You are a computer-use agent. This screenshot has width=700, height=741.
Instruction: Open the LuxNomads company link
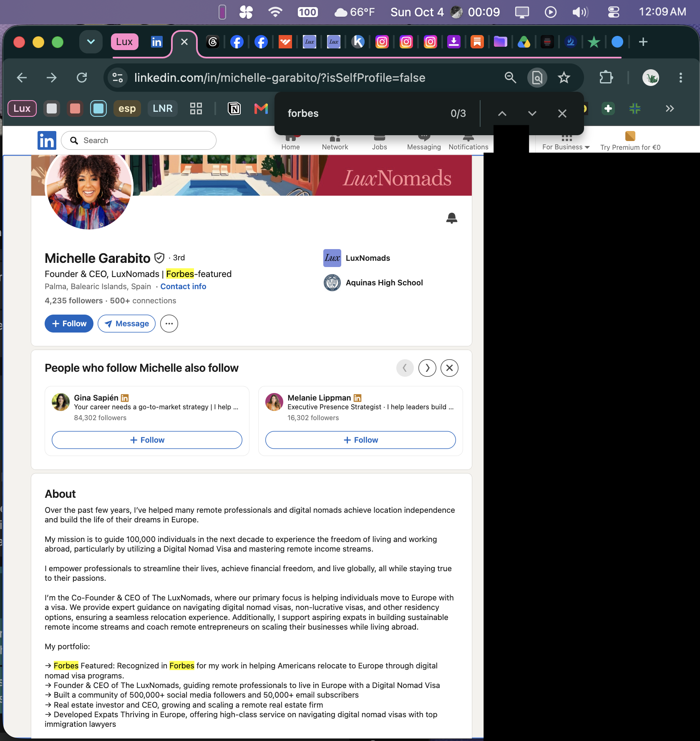click(x=357, y=258)
